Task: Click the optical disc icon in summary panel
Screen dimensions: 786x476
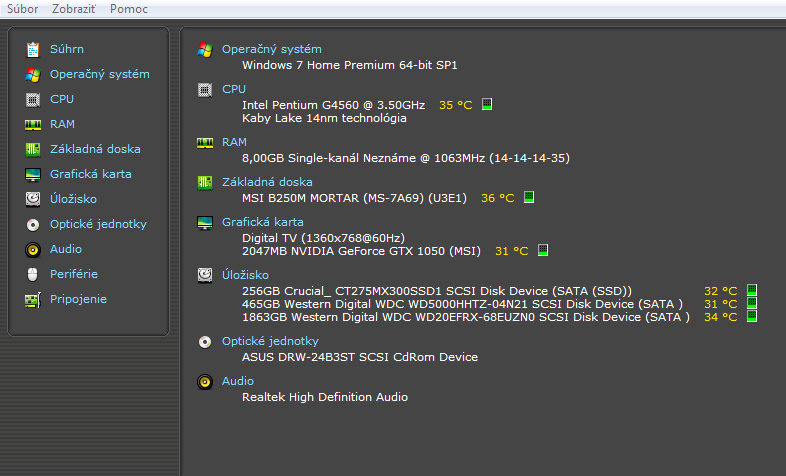Action: click(205, 342)
